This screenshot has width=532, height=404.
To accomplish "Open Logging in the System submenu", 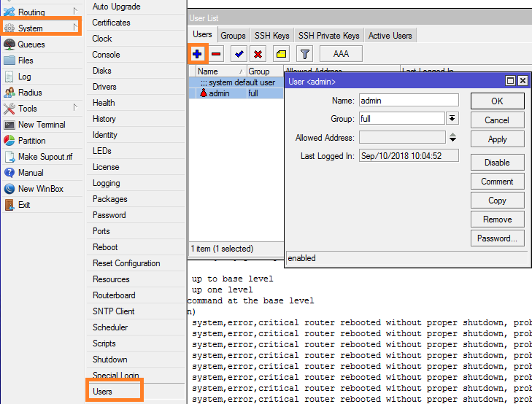I will point(136,183).
